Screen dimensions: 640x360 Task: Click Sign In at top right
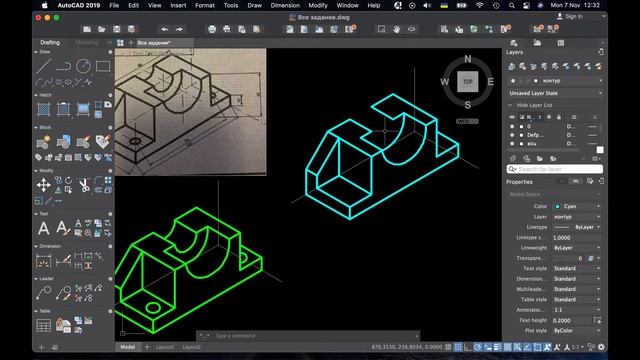pos(570,16)
